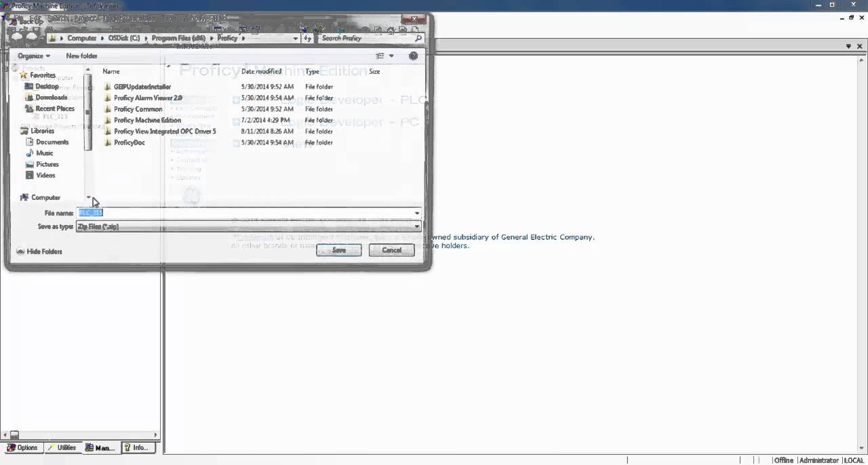Select Documents library in navigation pane
This screenshot has height=465, width=868.
[52, 142]
